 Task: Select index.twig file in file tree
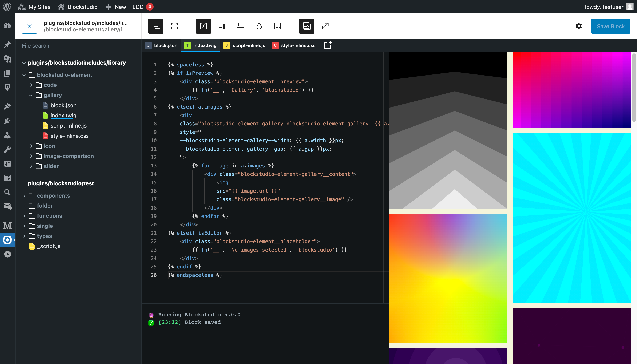point(63,115)
